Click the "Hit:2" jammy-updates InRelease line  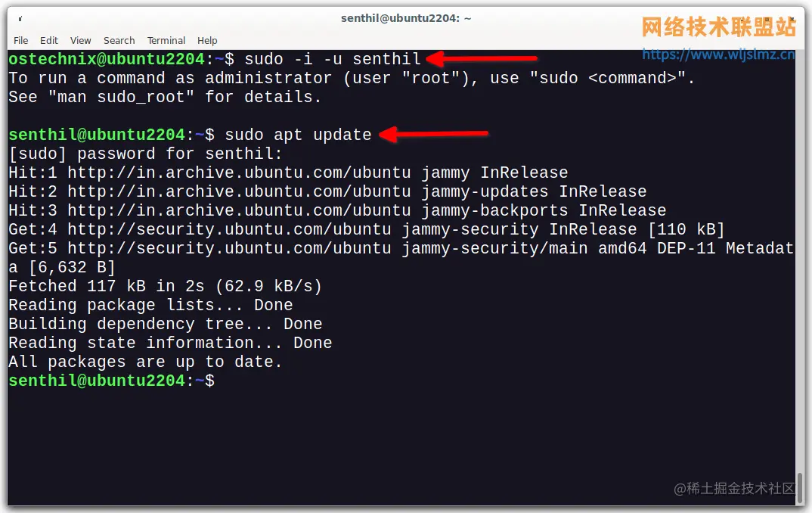pyautogui.click(x=327, y=191)
